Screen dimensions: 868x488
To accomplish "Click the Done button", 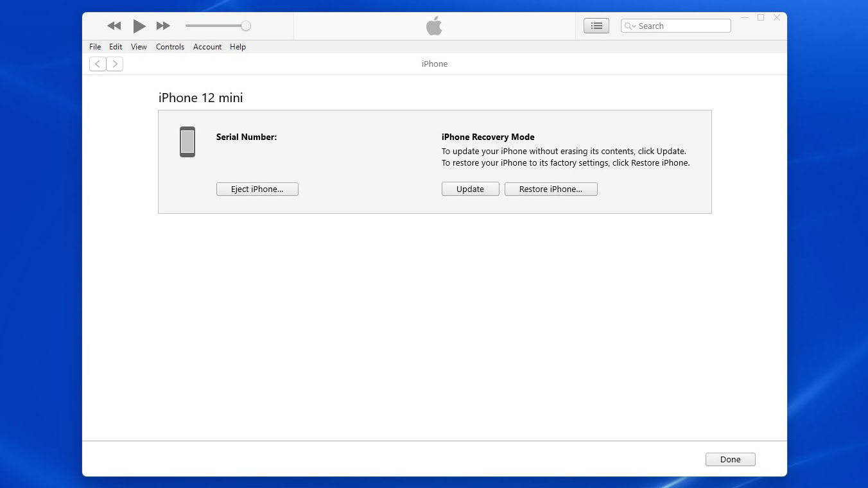I will click(x=731, y=459).
